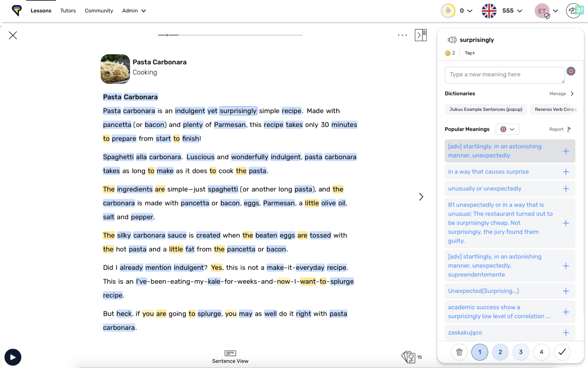This screenshot has width=588, height=368.
Task: Type in the new meaning input field
Action: pyautogui.click(x=504, y=75)
